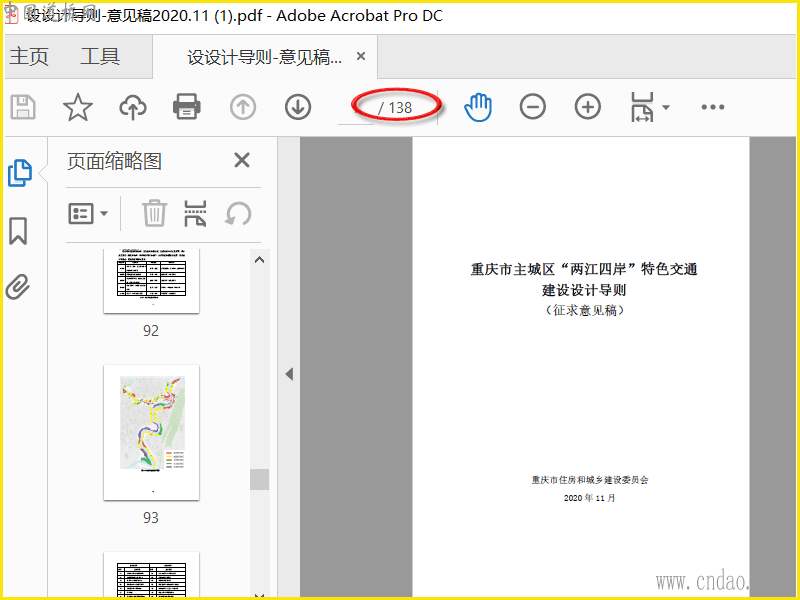Rotate page counterclockwise icon
The image size is (800, 600).
click(238, 213)
